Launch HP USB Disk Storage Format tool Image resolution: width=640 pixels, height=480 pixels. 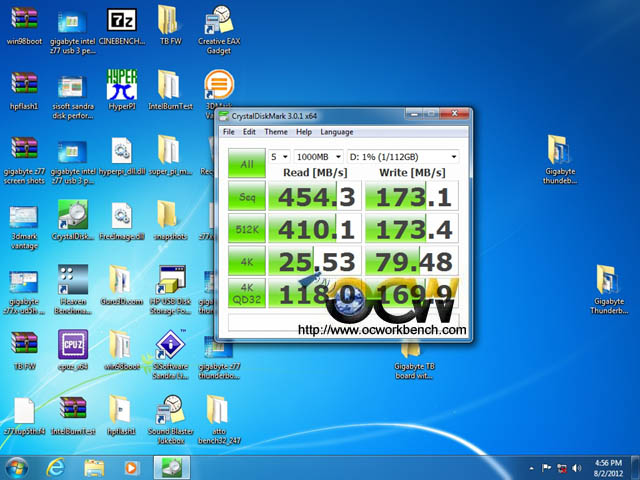click(x=172, y=280)
